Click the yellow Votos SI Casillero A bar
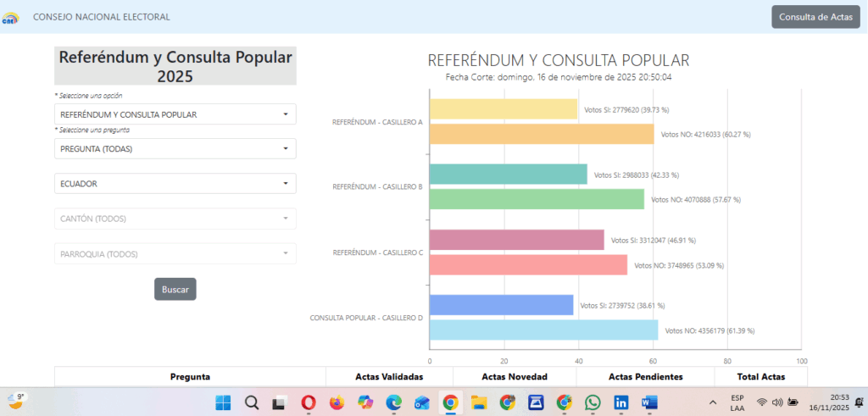The height and width of the screenshot is (416, 868). [x=503, y=109]
